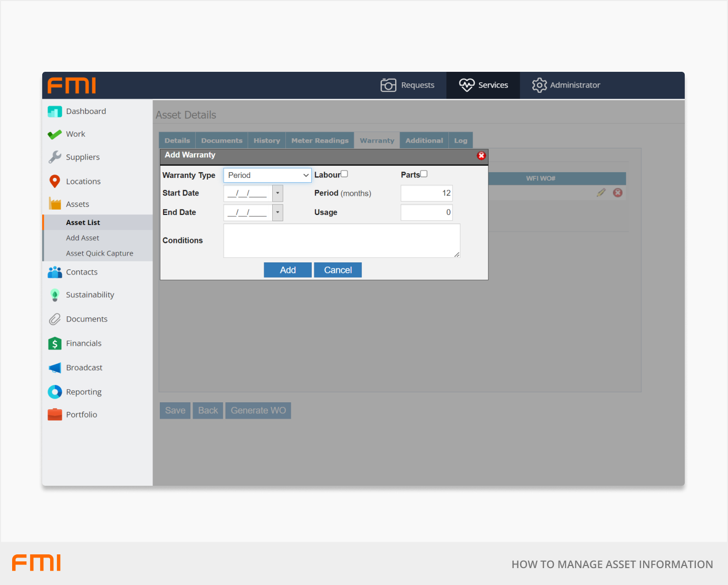Expand the Warranty Type dropdown
Screen dimensions: 728x585
pos(267,175)
